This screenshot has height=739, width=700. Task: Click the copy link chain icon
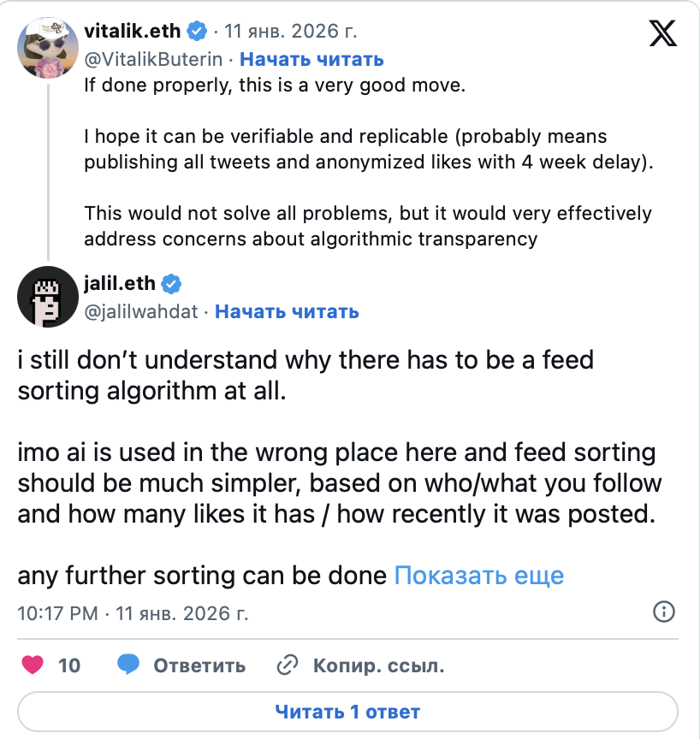pyautogui.click(x=288, y=665)
